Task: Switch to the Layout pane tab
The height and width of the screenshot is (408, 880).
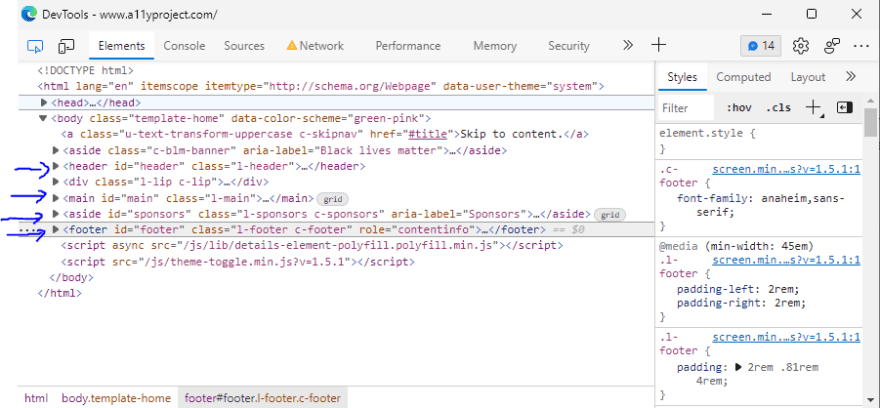Action: point(808,77)
